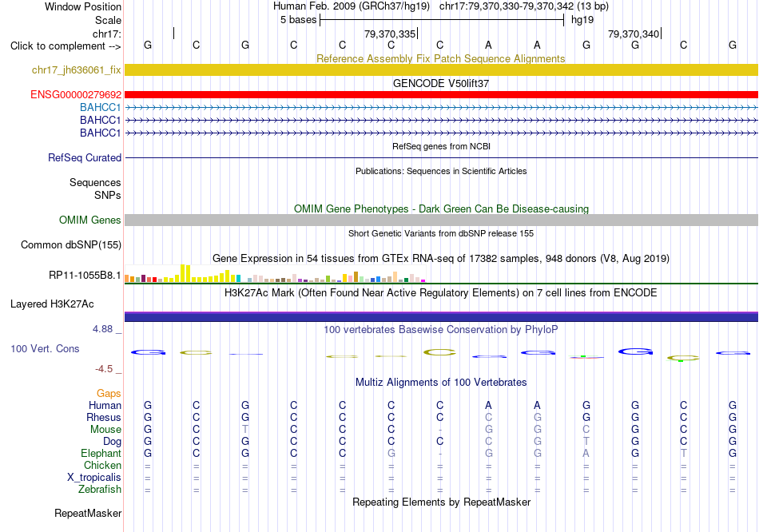The height and width of the screenshot is (532, 759).
Task: Click the chr17_jh636061_fix track label
Action: (x=76, y=69)
